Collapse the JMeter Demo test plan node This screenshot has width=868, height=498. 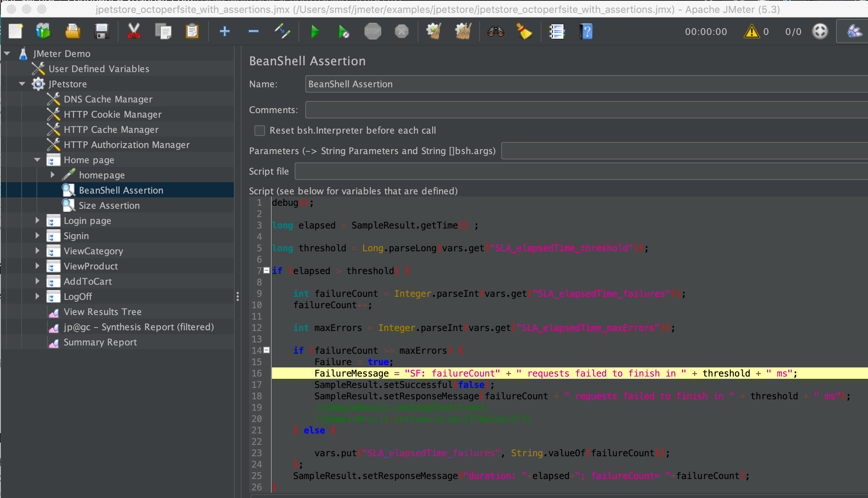(x=7, y=54)
